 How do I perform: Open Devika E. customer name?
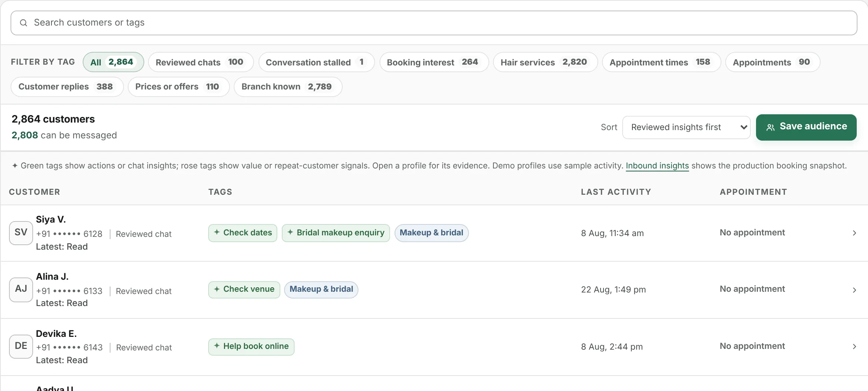pyautogui.click(x=56, y=334)
